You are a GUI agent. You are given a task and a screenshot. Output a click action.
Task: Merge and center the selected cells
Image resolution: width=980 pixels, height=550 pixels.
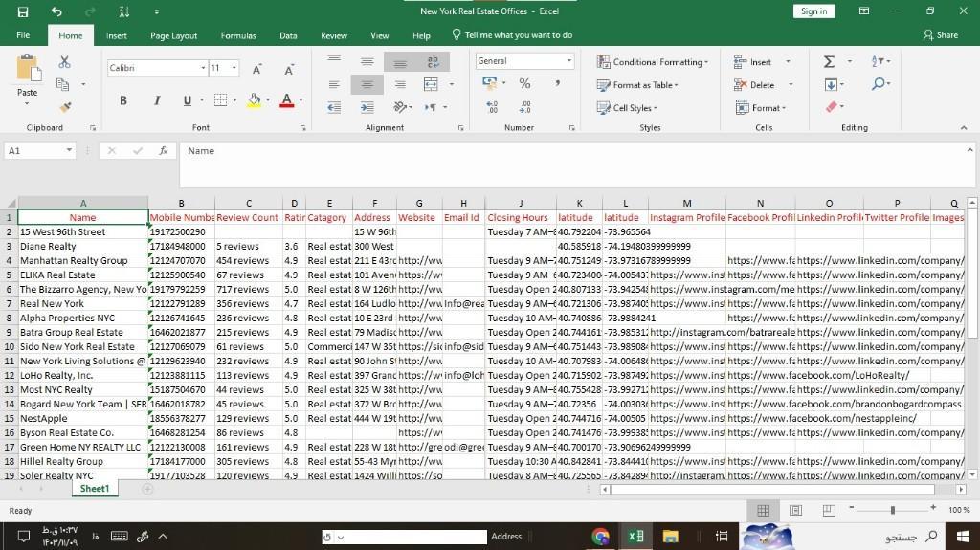click(431, 84)
